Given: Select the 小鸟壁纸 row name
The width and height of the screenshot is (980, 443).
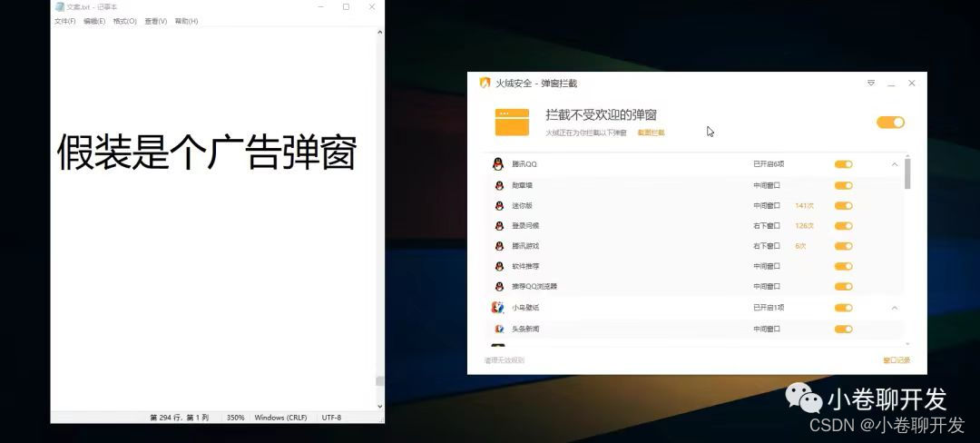Looking at the screenshot, I should 525,308.
